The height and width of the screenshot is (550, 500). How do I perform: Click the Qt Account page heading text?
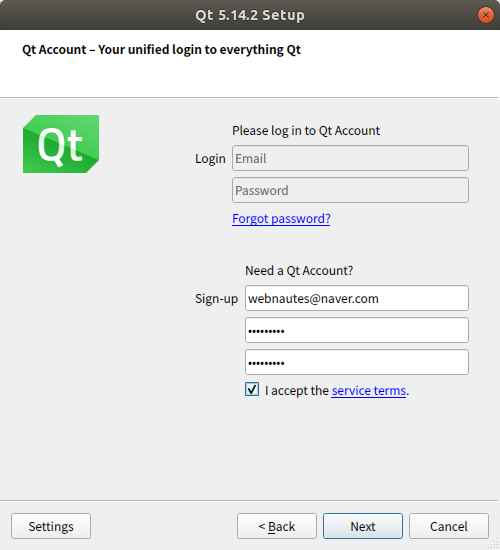pyautogui.click(x=161, y=49)
